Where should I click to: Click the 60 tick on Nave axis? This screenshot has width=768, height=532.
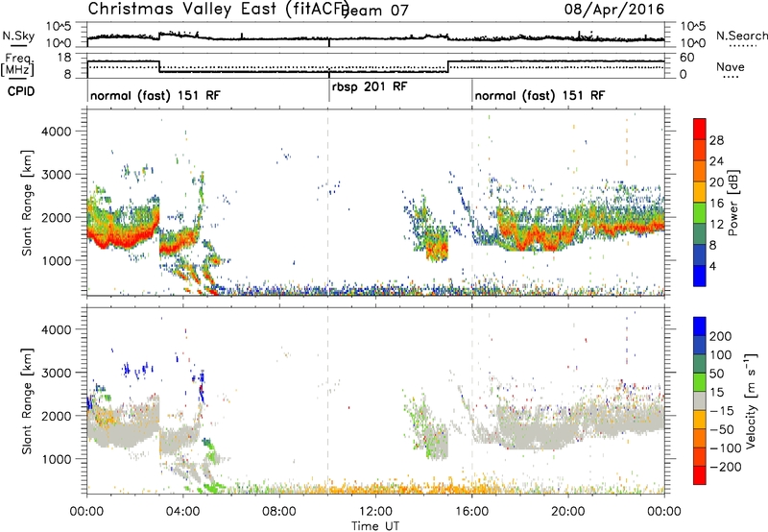coord(687,58)
